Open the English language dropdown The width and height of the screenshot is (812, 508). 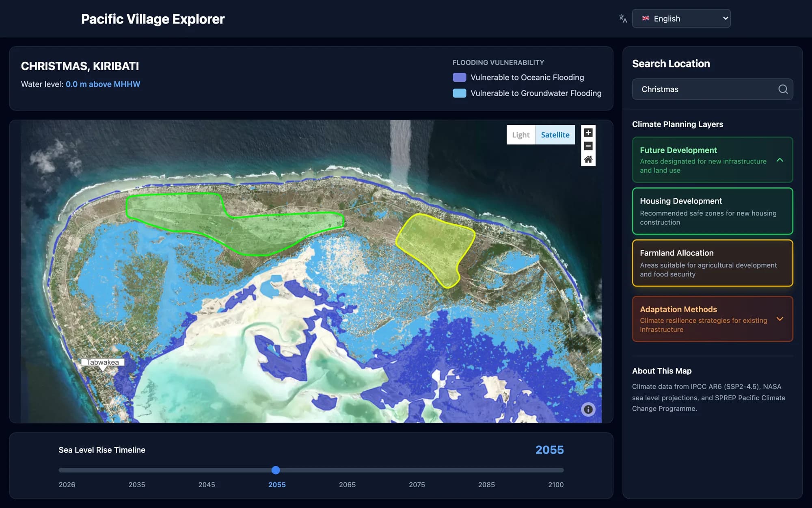pyautogui.click(x=681, y=18)
